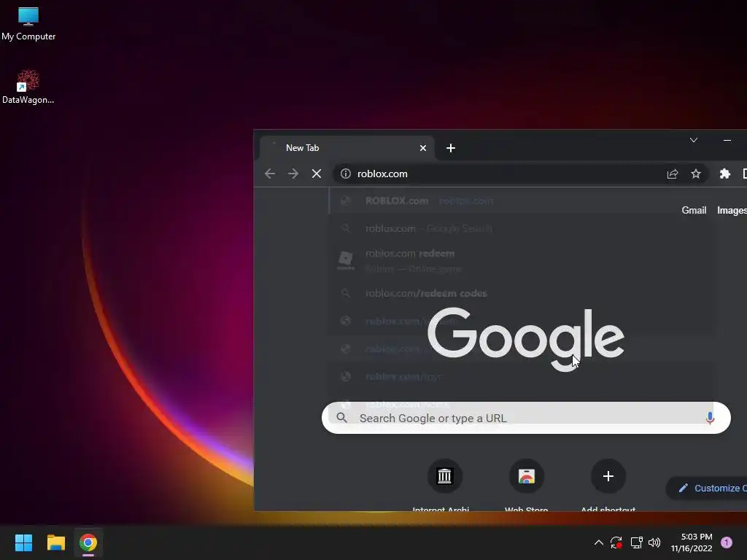This screenshot has width=747, height=560.
Task: Open the clock showing 5:03 PM
Action: click(692, 542)
